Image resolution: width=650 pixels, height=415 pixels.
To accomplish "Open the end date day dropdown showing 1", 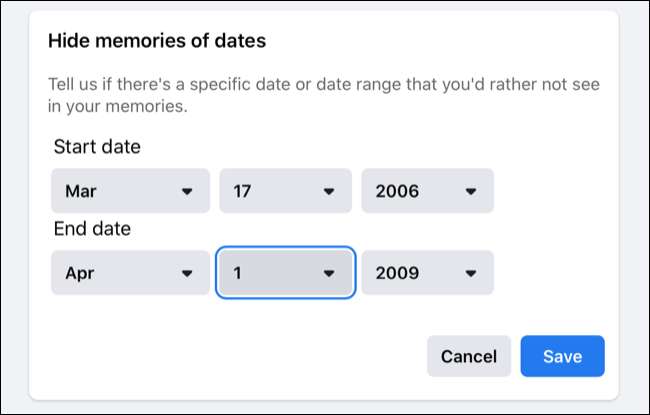I will click(285, 273).
